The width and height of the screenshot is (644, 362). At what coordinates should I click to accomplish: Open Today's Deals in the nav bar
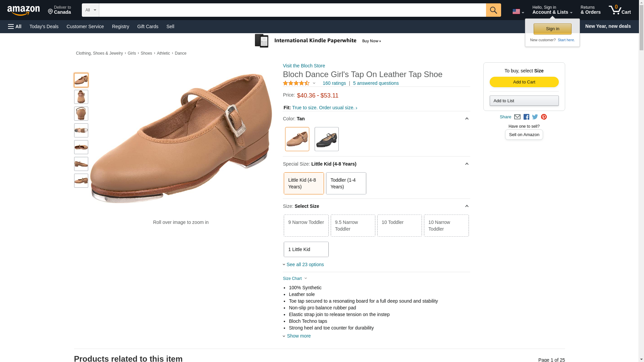tap(44, 26)
